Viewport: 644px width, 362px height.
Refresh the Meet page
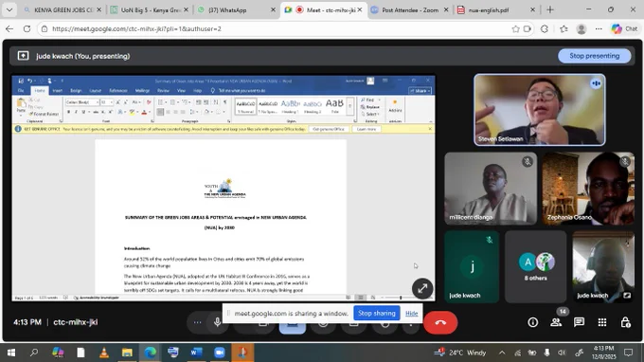27,28
